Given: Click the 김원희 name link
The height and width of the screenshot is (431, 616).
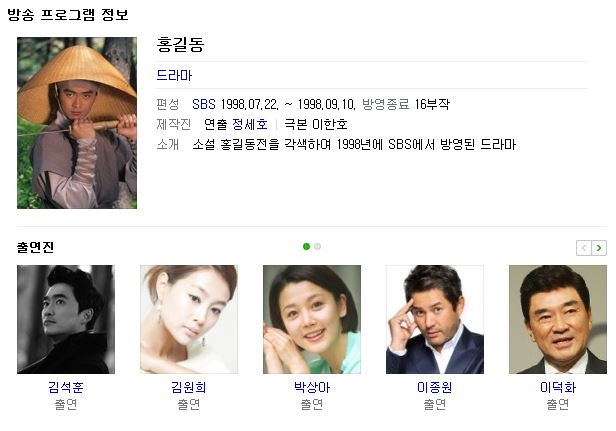Looking at the screenshot, I should point(189,387).
